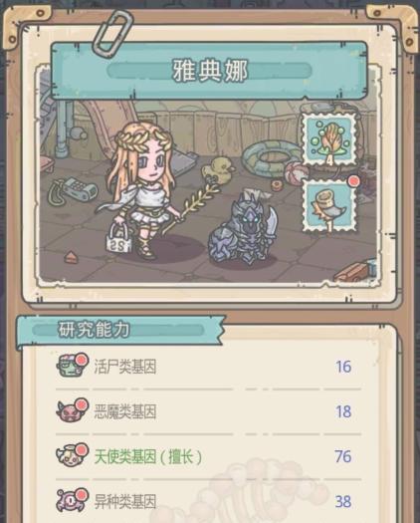Tap the shopping bag Athena holds

(x=119, y=238)
